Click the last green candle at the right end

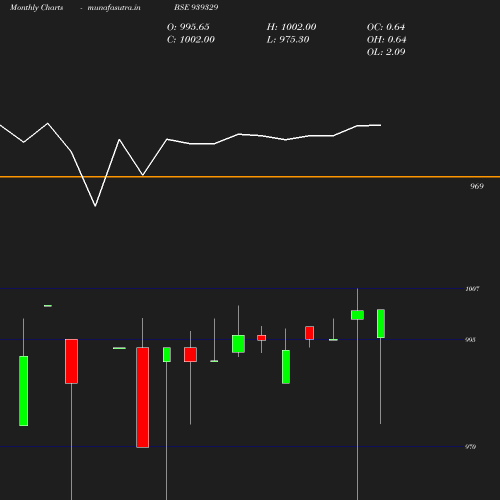point(381,324)
